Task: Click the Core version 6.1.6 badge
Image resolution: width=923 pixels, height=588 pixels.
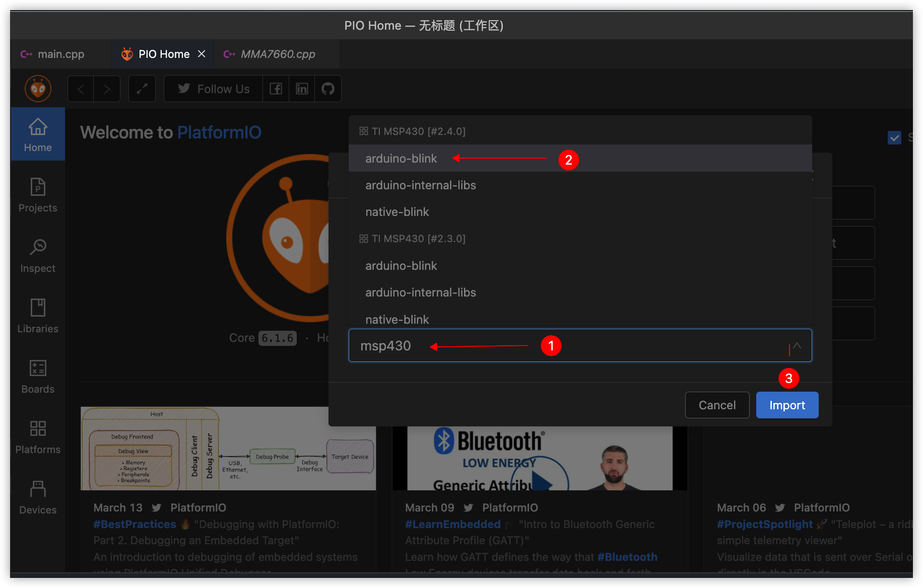Action: [x=278, y=338]
